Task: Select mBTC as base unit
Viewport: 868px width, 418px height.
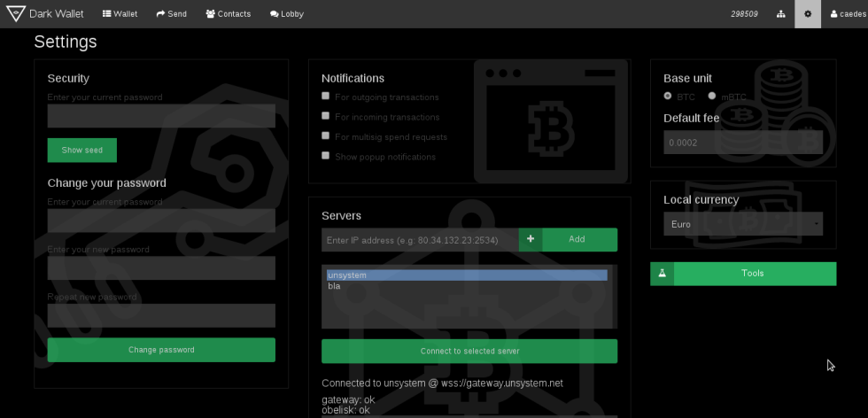Action: (712, 96)
